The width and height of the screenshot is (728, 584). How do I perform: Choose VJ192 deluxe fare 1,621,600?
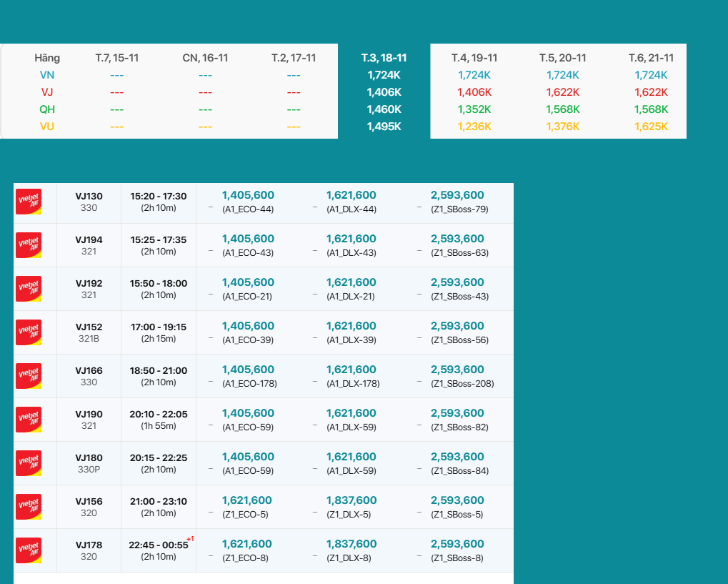pos(351,282)
